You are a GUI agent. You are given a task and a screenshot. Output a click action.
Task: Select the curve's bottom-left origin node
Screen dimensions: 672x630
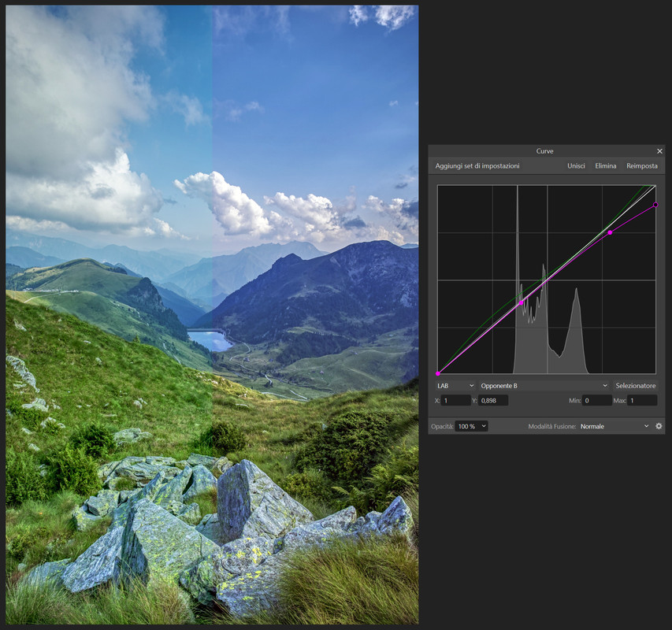click(x=438, y=373)
